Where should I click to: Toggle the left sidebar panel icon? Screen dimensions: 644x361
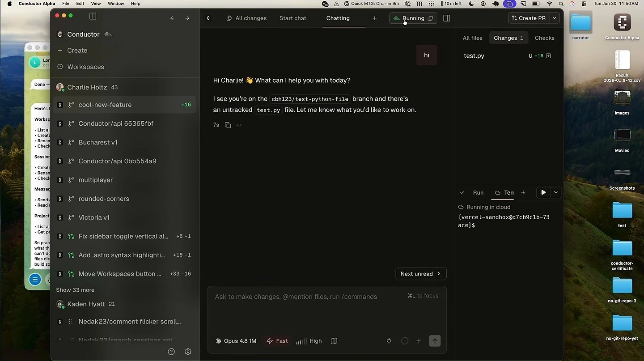pyautogui.click(x=93, y=17)
